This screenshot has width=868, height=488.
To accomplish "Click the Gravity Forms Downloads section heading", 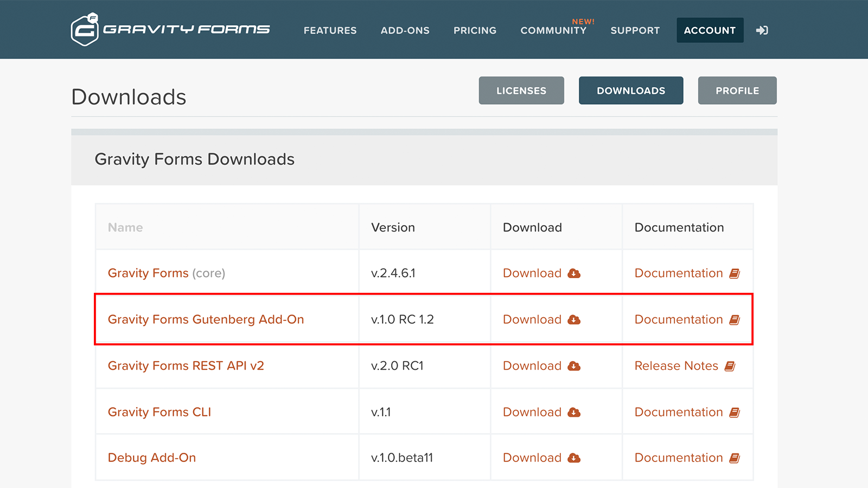I will coord(195,159).
